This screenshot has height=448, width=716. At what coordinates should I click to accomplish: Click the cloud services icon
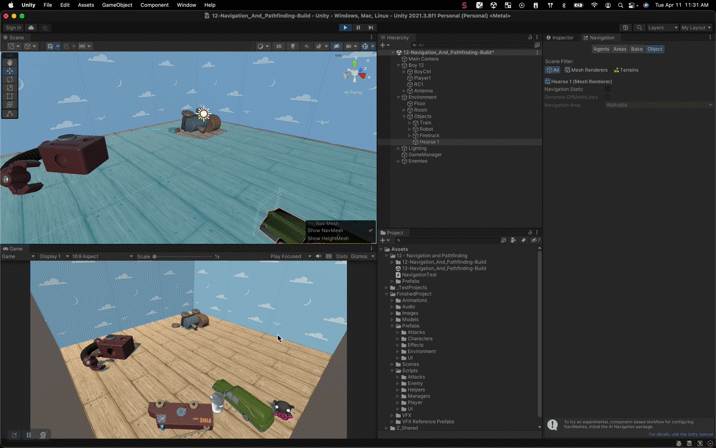click(31, 28)
